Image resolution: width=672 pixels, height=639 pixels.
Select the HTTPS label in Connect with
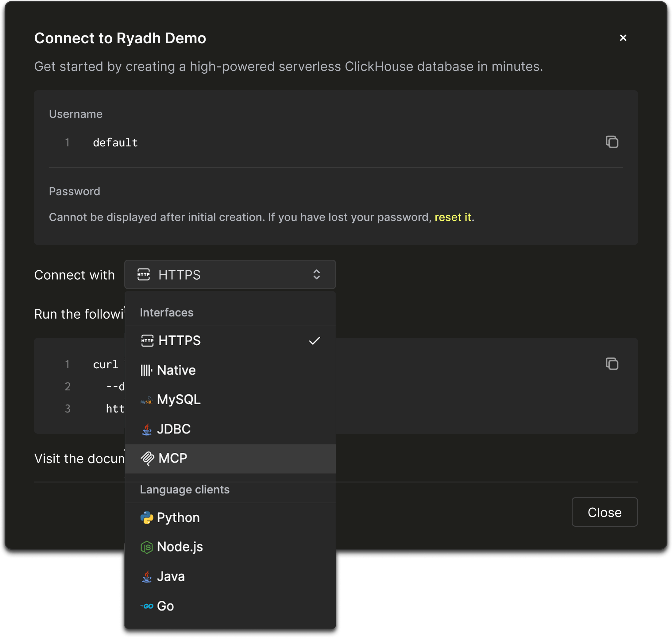[x=179, y=275]
